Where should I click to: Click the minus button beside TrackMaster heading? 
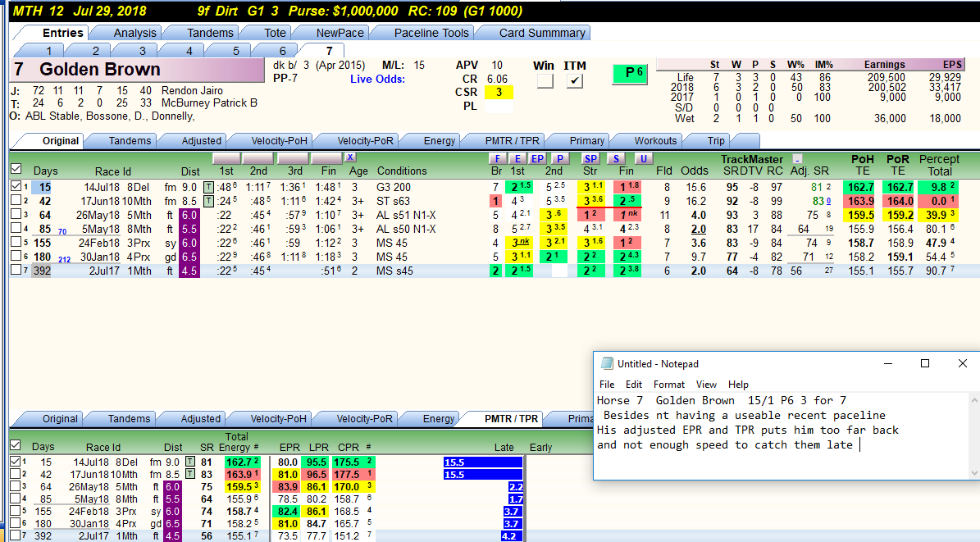coord(797,159)
